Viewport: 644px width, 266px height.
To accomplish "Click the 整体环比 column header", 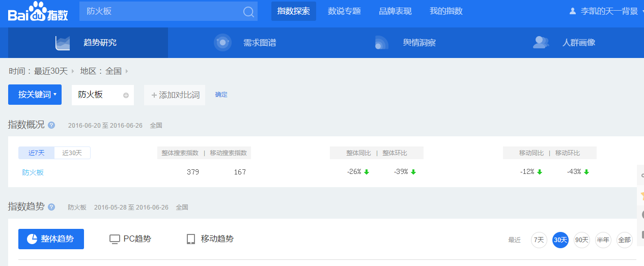I will click(x=395, y=153).
